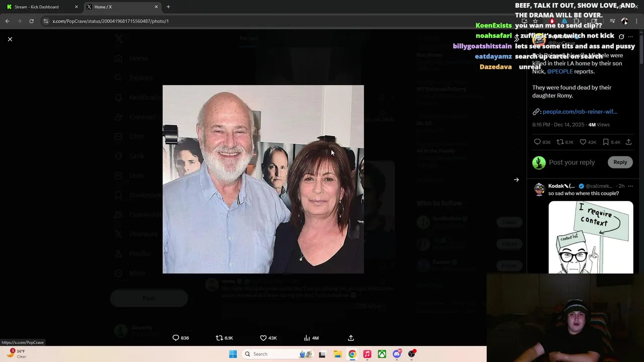The width and height of the screenshot is (644, 362).
Task: Collapse the side panel with the double chevron
Action: 516,39
